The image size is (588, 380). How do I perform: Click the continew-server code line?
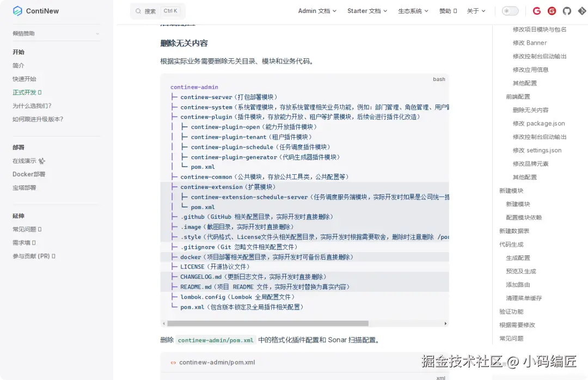coord(224,97)
